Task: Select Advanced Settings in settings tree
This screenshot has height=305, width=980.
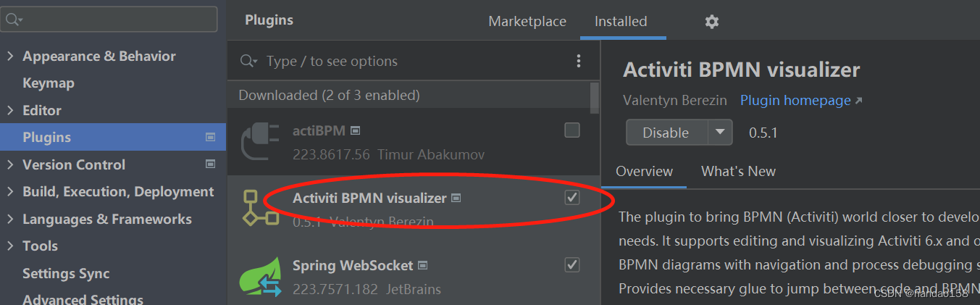Action: [83, 298]
